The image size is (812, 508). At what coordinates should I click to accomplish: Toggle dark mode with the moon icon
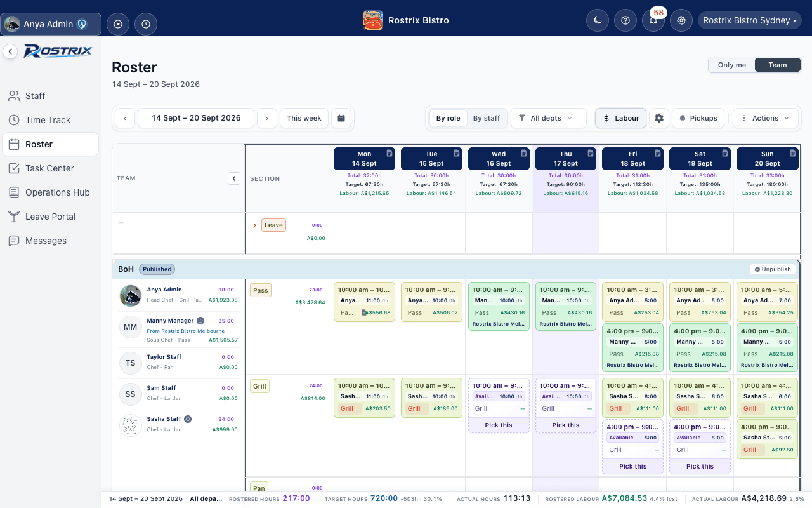[598, 20]
